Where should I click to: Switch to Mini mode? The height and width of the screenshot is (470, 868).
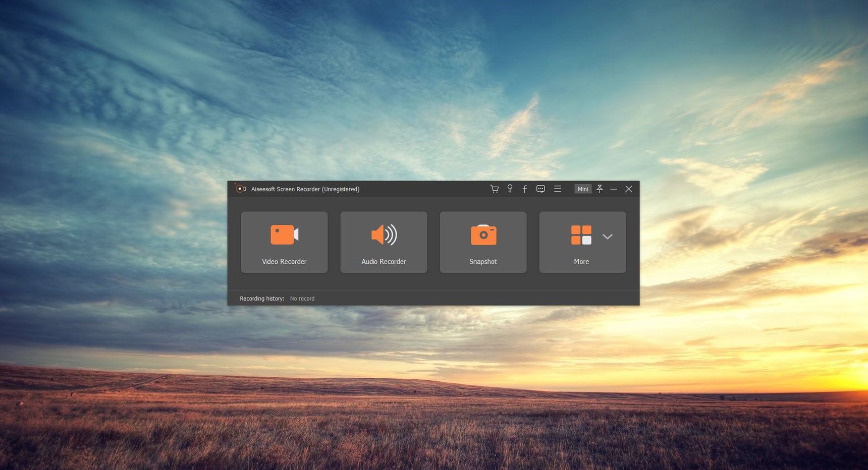point(583,189)
